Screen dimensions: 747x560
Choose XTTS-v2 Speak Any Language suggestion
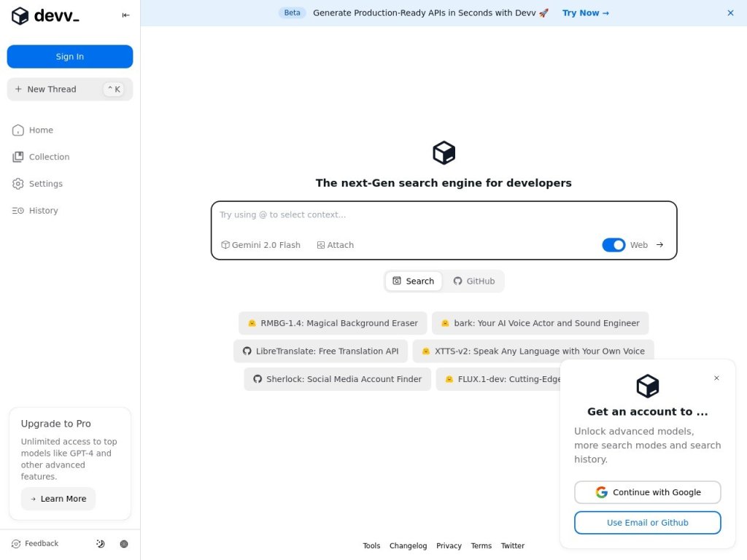click(533, 351)
